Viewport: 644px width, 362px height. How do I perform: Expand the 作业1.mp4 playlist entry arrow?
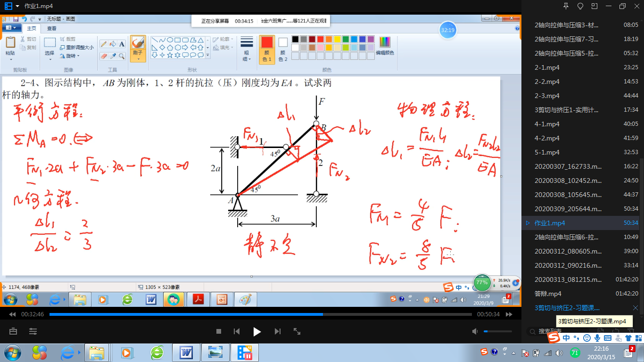click(x=528, y=223)
